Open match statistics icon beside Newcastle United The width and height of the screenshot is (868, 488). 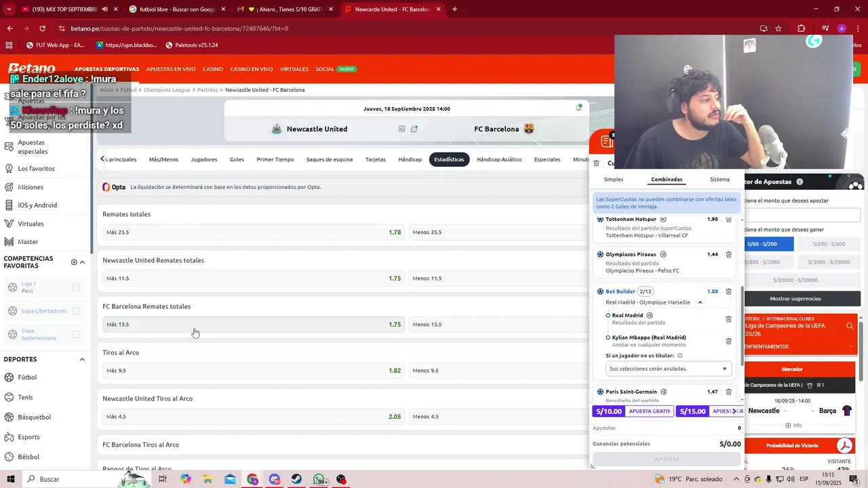(401, 129)
